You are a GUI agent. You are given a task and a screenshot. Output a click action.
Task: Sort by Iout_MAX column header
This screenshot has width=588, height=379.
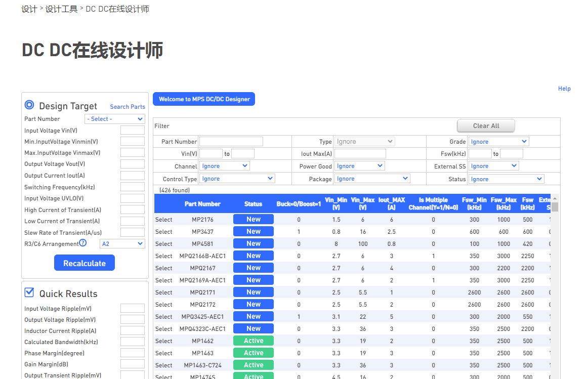point(392,203)
